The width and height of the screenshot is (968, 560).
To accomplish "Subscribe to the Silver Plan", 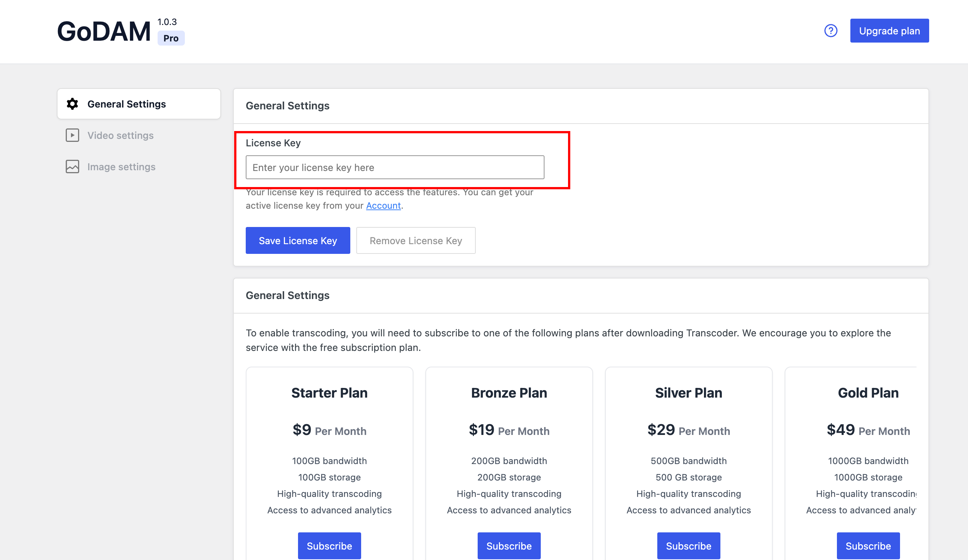I will click(688, 545).
